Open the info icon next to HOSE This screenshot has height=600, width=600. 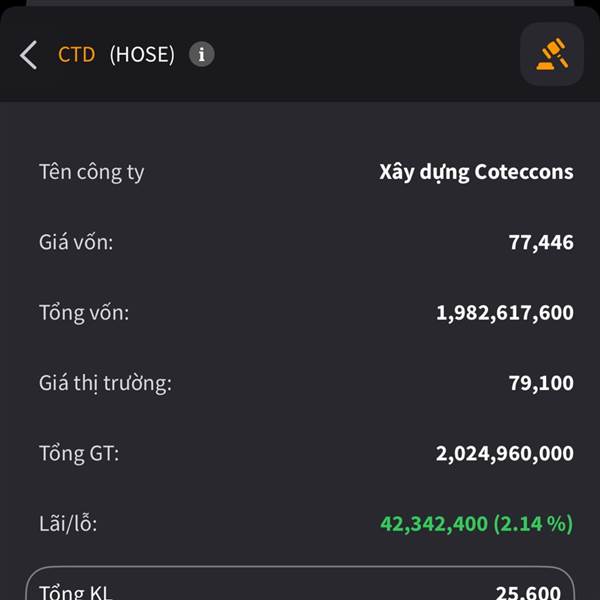(x=202, y=54)
